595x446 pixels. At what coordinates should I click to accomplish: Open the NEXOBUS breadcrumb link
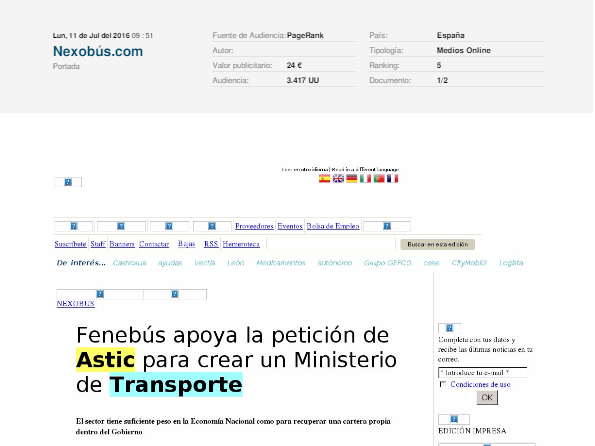(x=76, y=304)
